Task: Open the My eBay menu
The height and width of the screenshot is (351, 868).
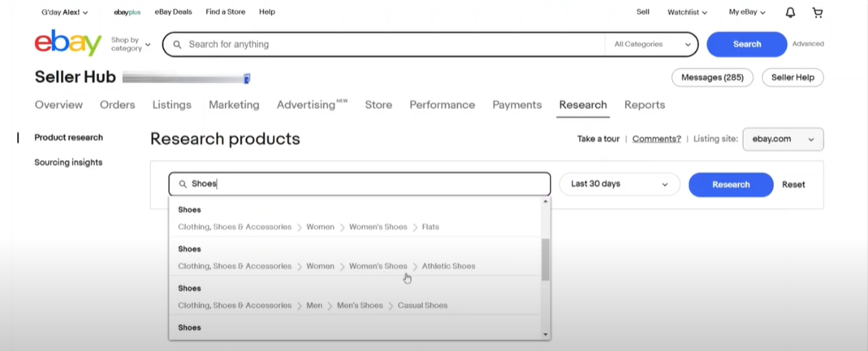Action: click(x=746, y=12)
